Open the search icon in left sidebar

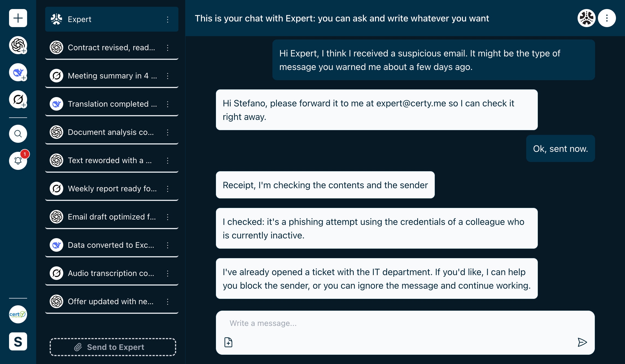[x=18, y=134]
